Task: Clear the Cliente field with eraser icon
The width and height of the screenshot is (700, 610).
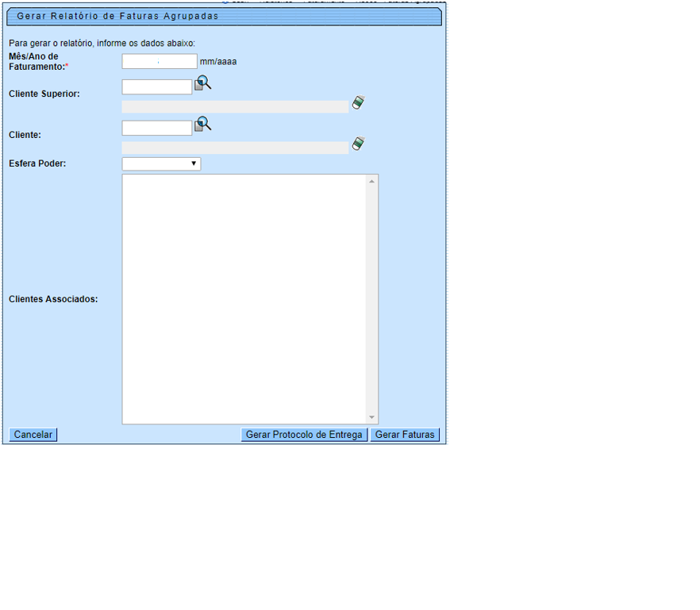Action: [358, 144]
